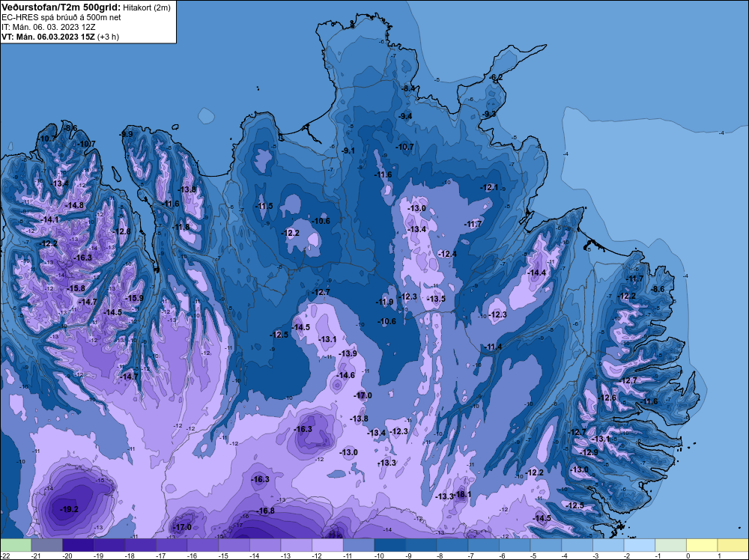The width and height of the screenshot is (749, 560).
Task: Click the -11.8 temperature value
Action: (180, 227)
